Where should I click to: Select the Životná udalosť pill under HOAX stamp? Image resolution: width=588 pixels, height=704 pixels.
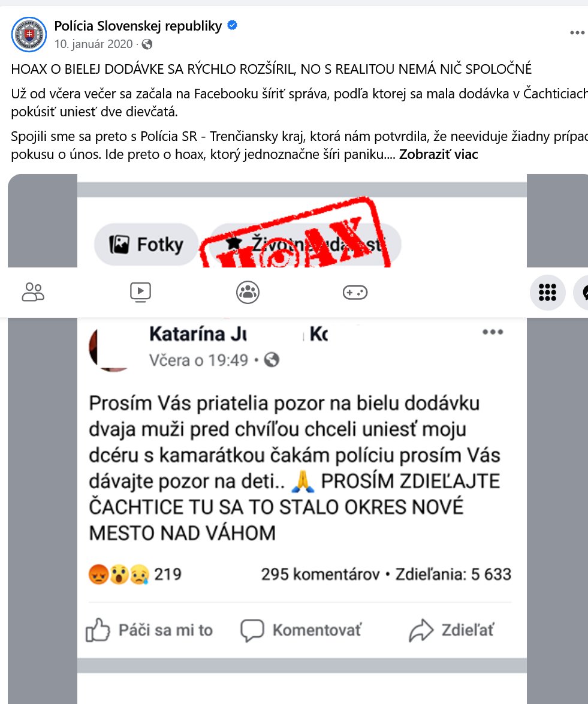(305, 245)
